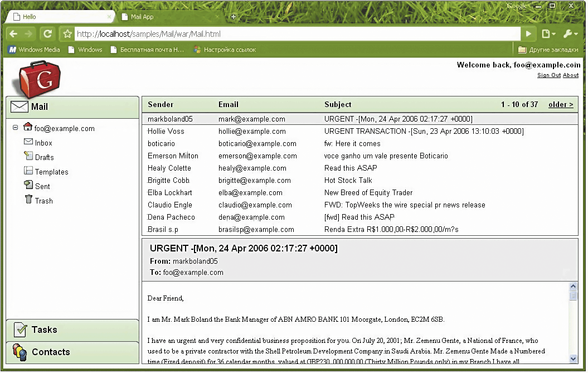This screenshot has width=588, height=373.
Task: Click the bookmark star icon
Action: [x=67, y=34]
